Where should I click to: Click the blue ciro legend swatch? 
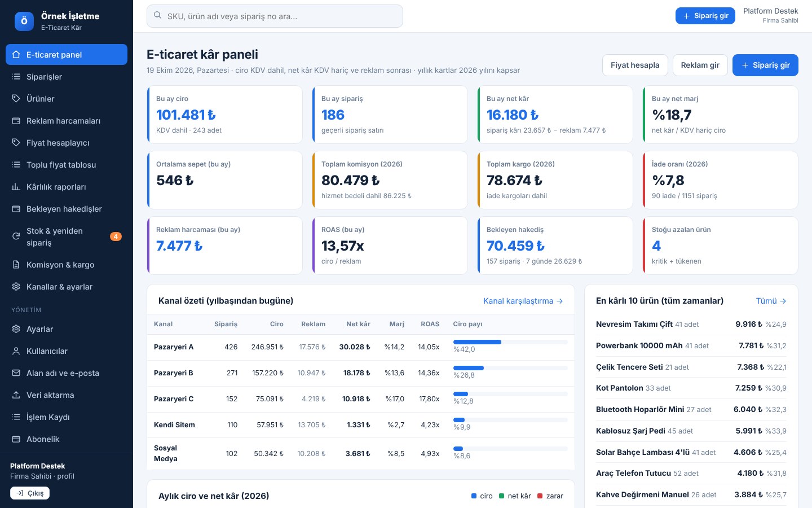[474, 496]
